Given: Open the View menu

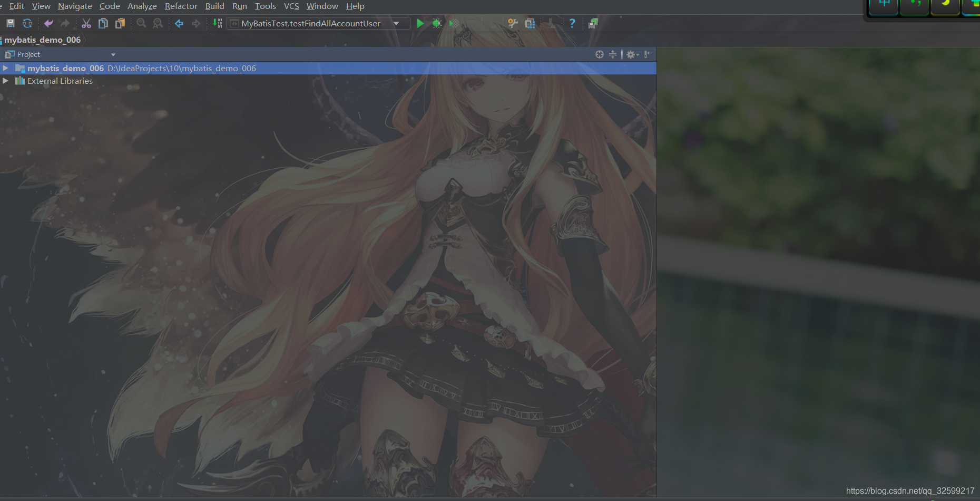Looking at the screenshot, I should click(41, 6).
